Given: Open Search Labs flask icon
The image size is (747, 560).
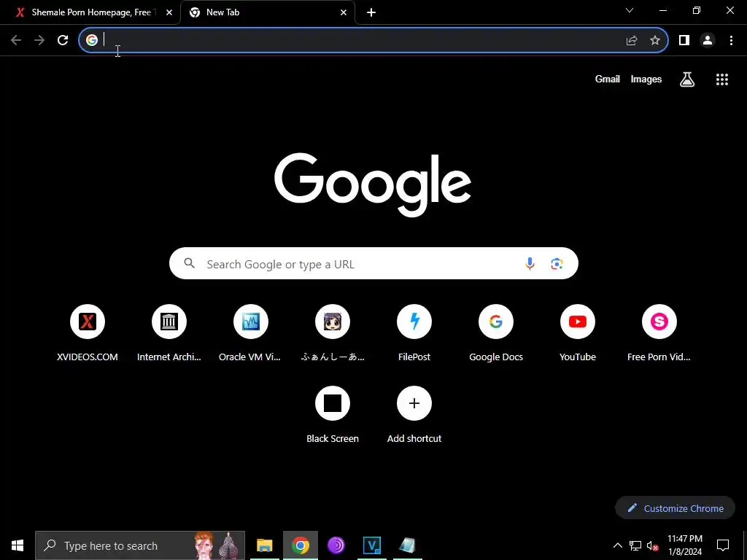Looking at the screenshot, I should coord(687,79).
